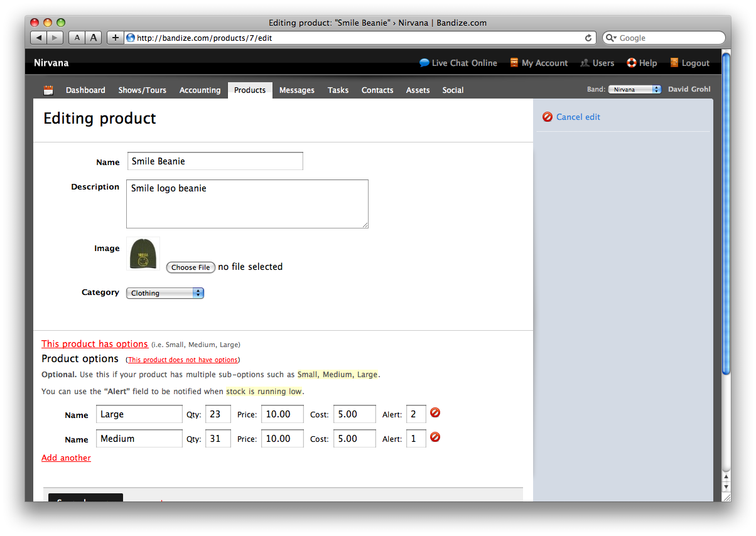756x536 pixels.
Task: Focus the Description text area
Action: point(247,204)
